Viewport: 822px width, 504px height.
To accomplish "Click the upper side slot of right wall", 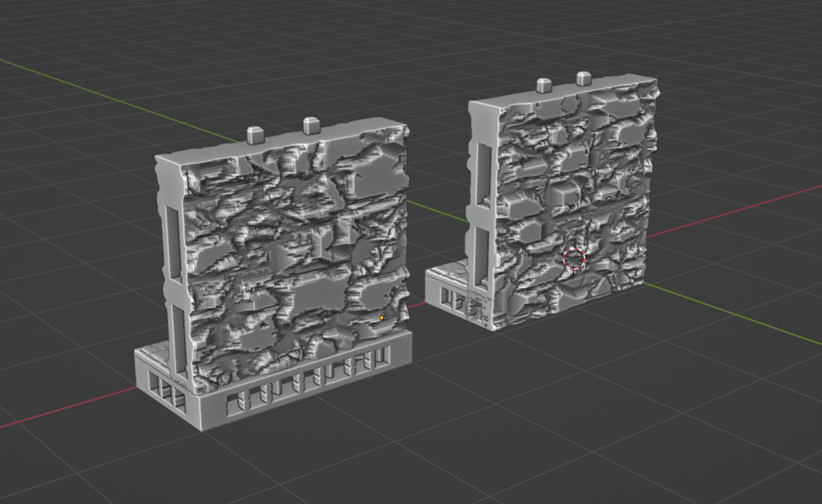I will pyautogui.click(x=485, y=174).
